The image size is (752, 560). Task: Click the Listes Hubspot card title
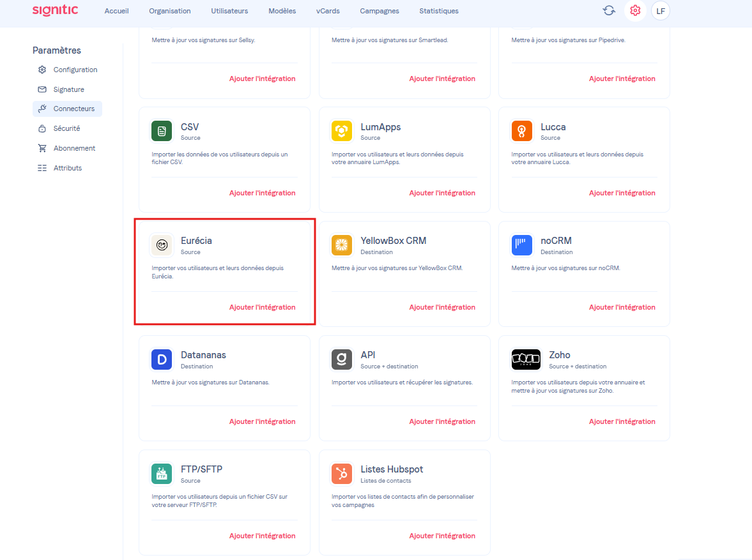(x=392, y=469)
